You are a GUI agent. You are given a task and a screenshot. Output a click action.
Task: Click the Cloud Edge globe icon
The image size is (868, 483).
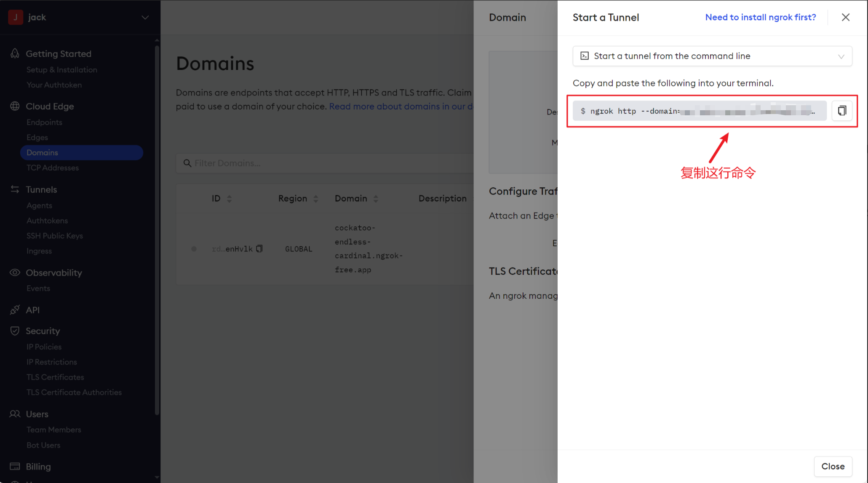pyautogui.click(x=15, y=106)
